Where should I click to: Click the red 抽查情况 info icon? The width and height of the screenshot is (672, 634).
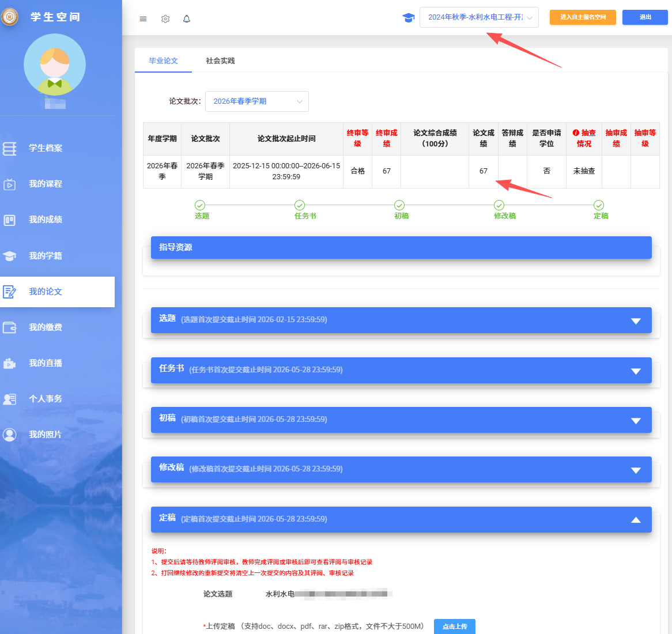pyautogui.click(x=576, y=133)
